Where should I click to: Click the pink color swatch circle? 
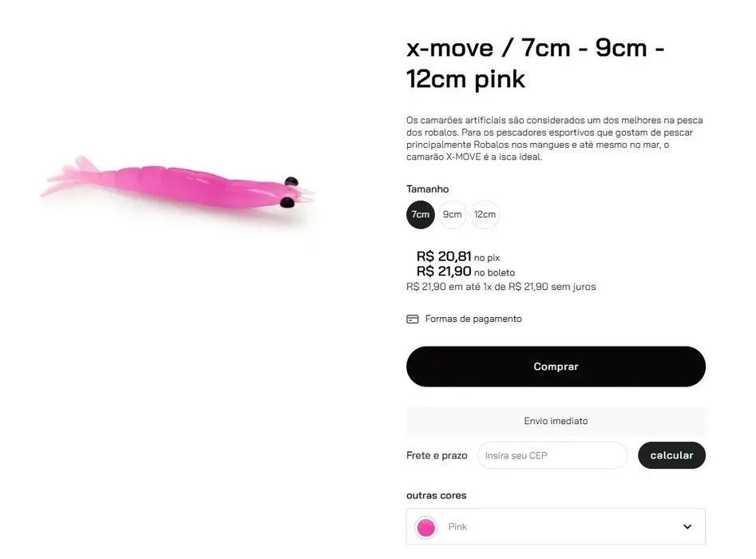tap(426, 527)
